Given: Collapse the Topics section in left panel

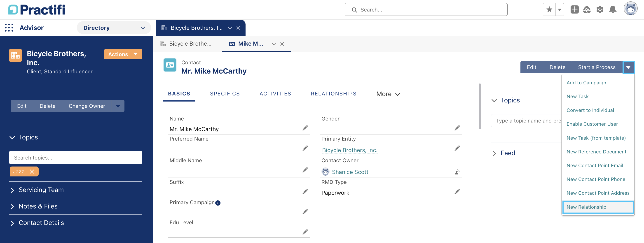Looking at the screenshot, I should pos(12,137).
